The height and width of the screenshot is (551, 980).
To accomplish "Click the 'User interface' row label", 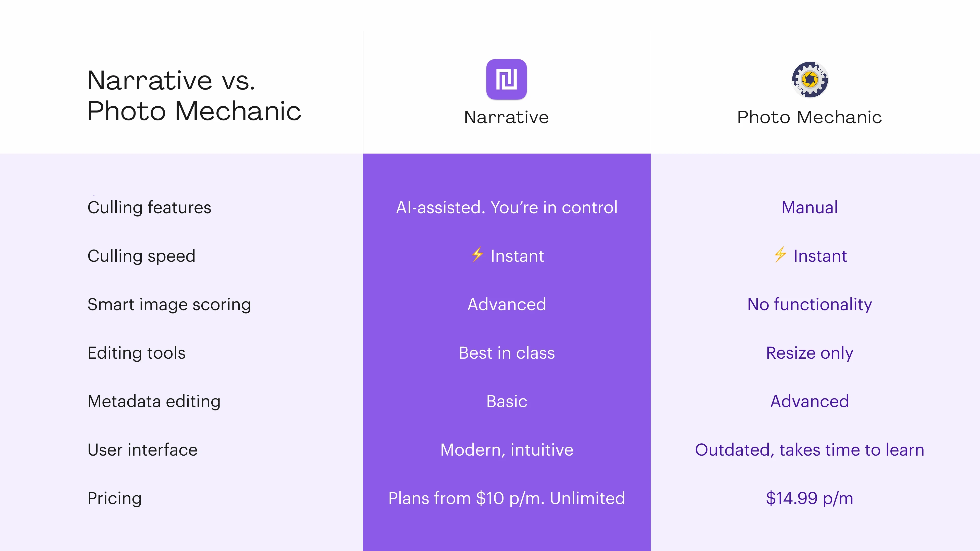I will 143,450.
